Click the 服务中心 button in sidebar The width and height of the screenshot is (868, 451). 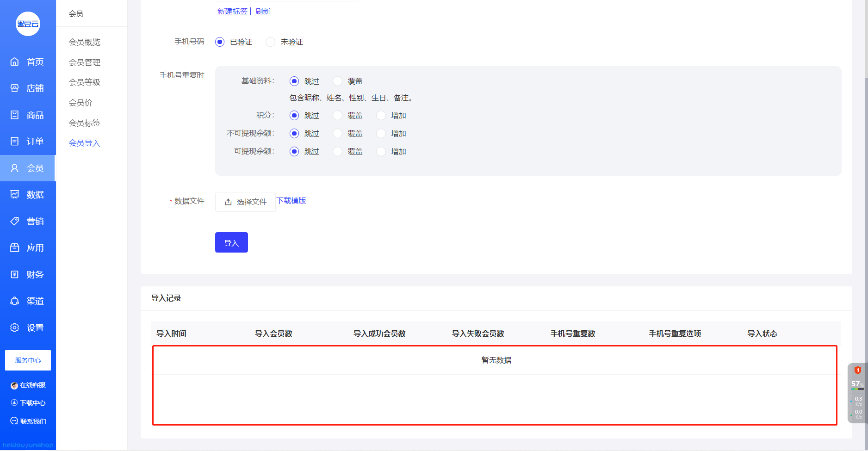pyautogui.click(x=28, y=360)
